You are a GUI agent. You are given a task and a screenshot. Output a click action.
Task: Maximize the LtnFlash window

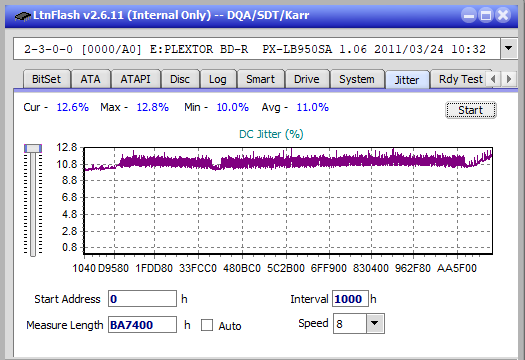pyautogui.click(x=486, y=15)
